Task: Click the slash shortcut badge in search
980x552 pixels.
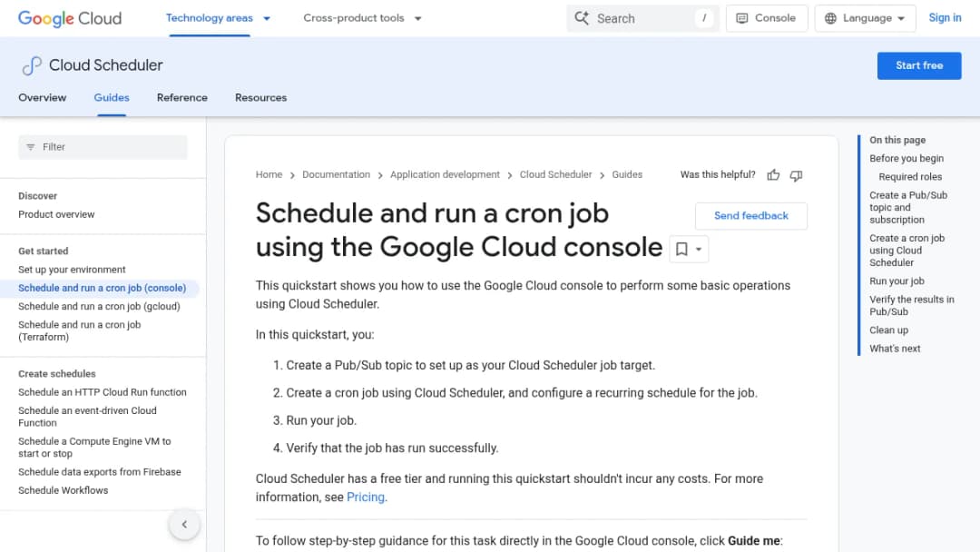Action: (x=704, y=18)
